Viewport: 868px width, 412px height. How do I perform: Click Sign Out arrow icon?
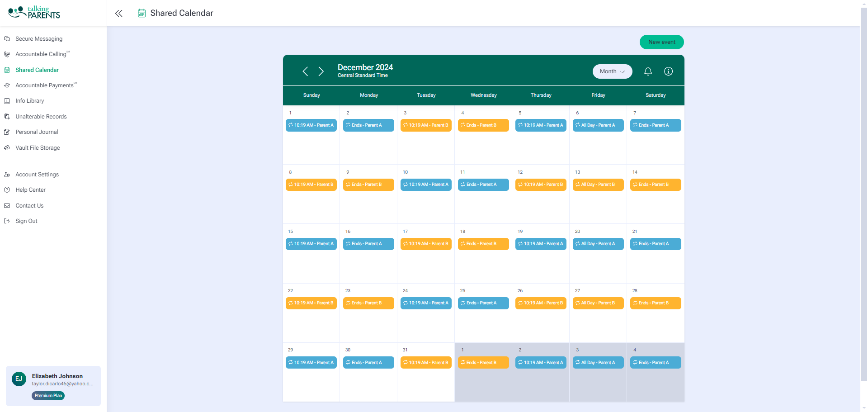tap(7, 221)
